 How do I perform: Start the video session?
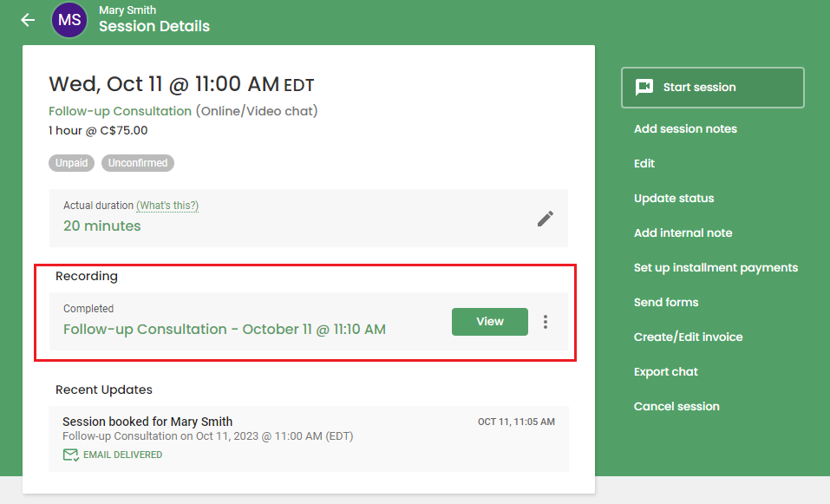(713, 88)
